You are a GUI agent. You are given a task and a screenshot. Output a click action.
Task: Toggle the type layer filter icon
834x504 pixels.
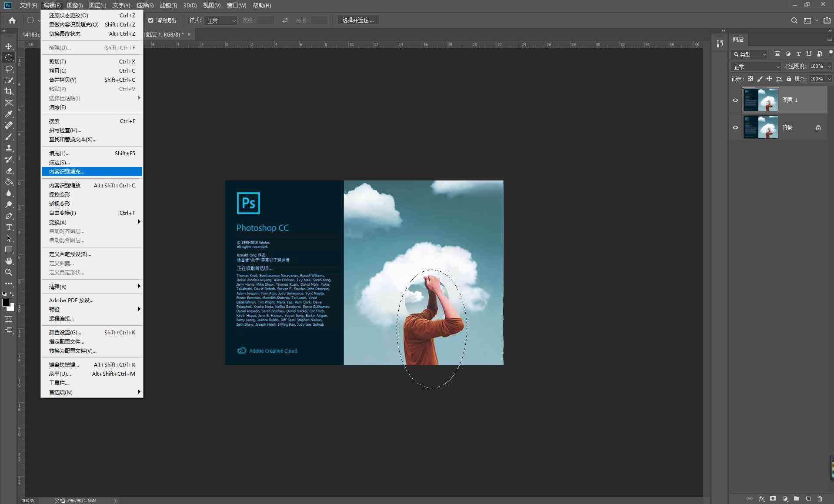[798, 54]
